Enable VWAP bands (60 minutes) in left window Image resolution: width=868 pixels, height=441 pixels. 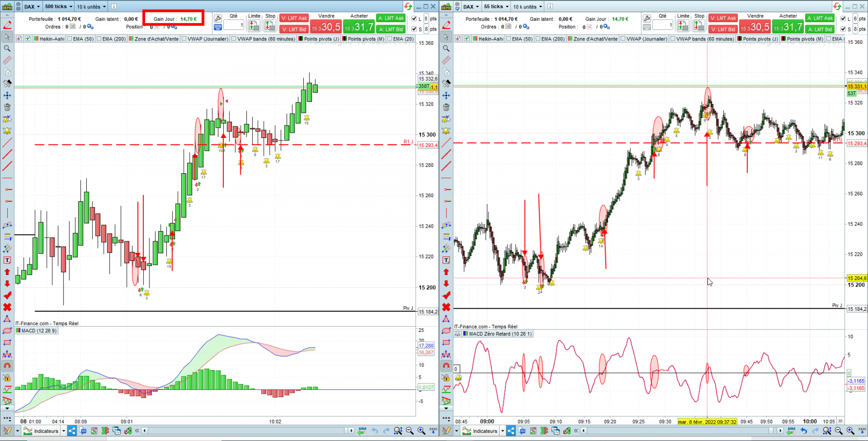(x=234, y=39)
